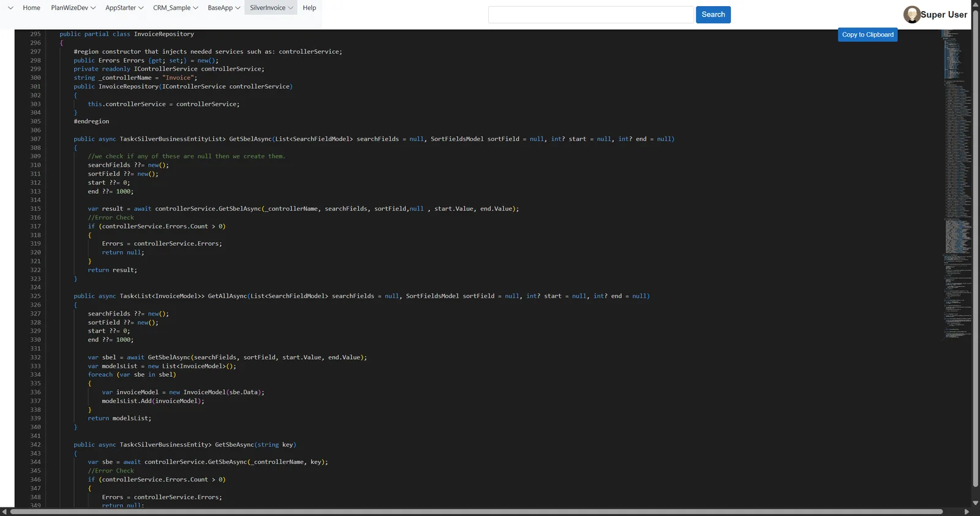Open the Help menu item
This screenshot has height=516, width=980.
pos(309,8)
